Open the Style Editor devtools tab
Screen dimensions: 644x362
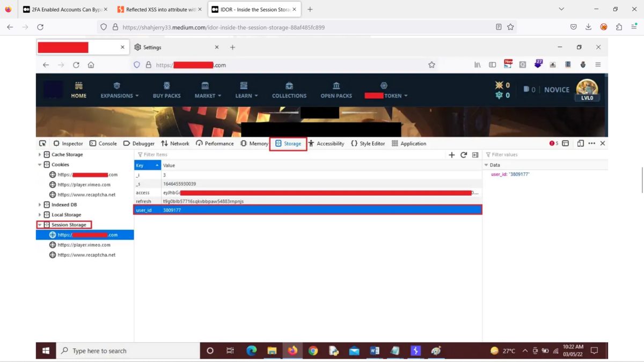point(368,143)
